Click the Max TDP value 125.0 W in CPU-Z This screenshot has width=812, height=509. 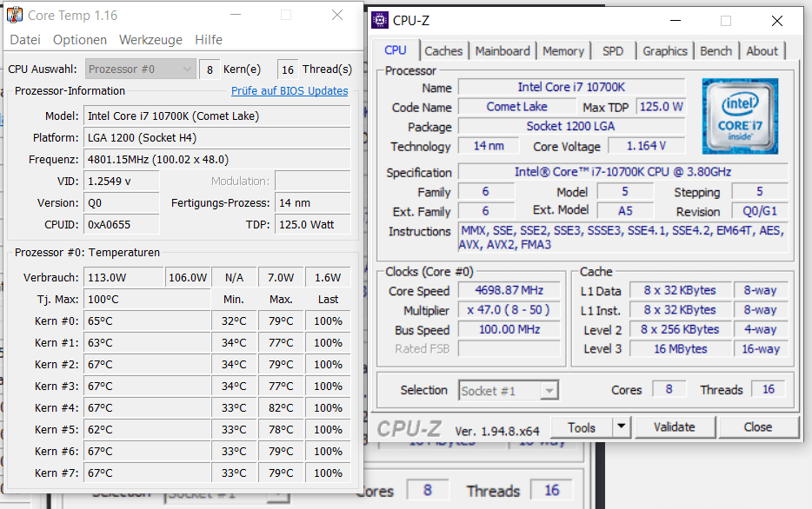(661, 107)
